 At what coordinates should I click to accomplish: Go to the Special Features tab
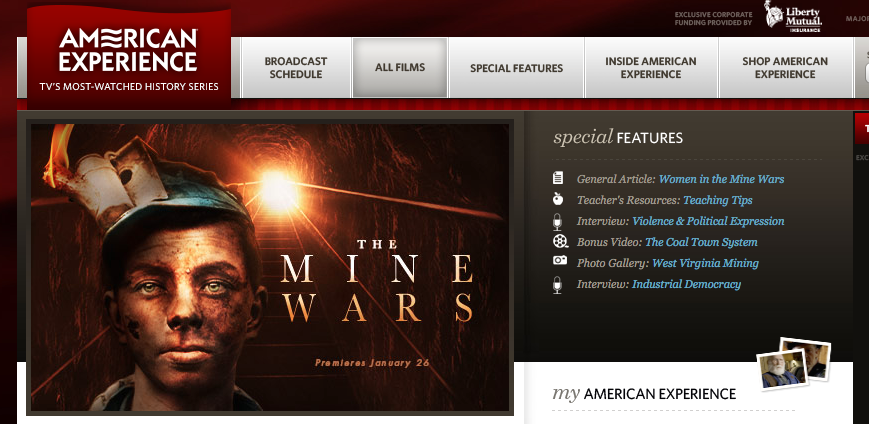(x=517, y=68)
